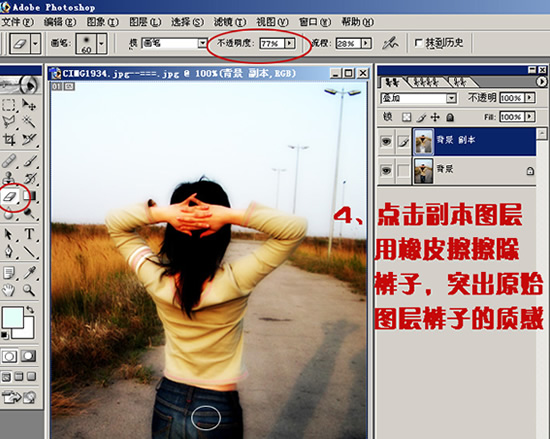Select the Zoom magnifier tool

click(x=29, y=290)
